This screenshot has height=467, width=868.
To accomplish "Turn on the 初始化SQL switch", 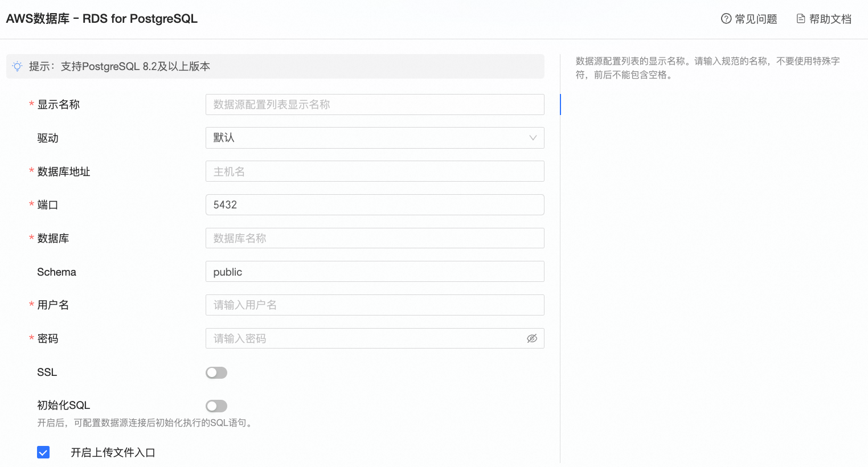I will click(216, 406).
